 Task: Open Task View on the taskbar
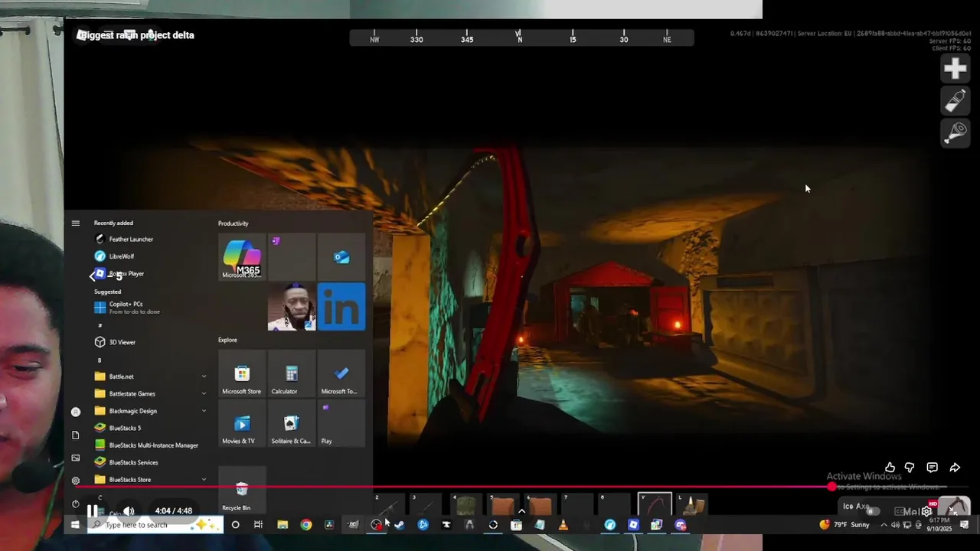click(x=258, y=525)
